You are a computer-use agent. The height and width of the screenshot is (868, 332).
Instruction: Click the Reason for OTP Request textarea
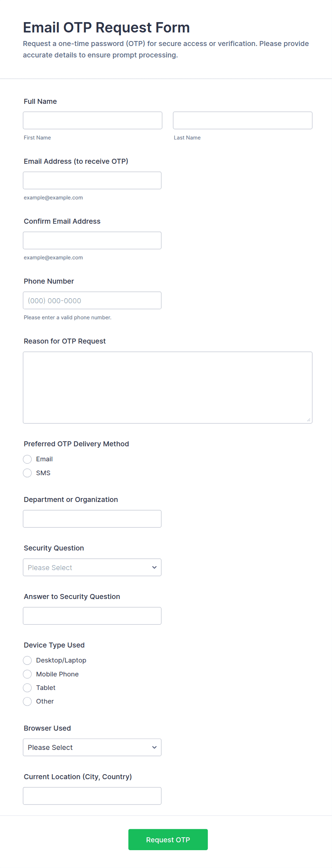coord(167,387)
